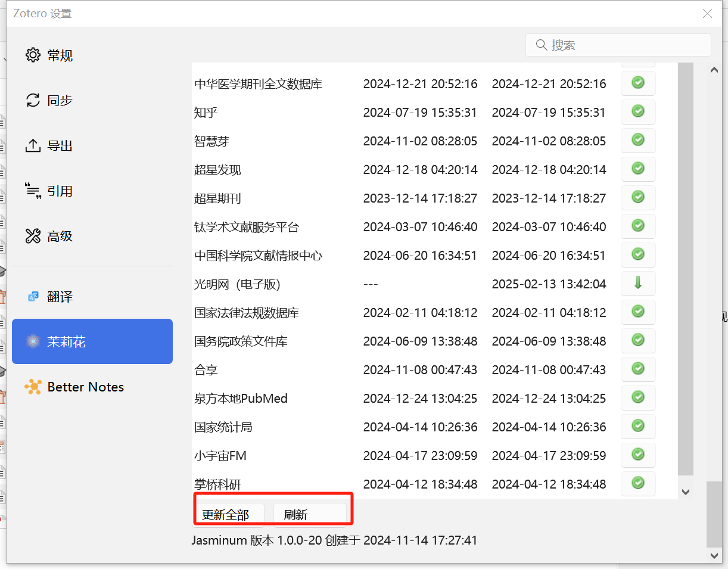Open the Better Notes settings pane

tap(85, 387)
